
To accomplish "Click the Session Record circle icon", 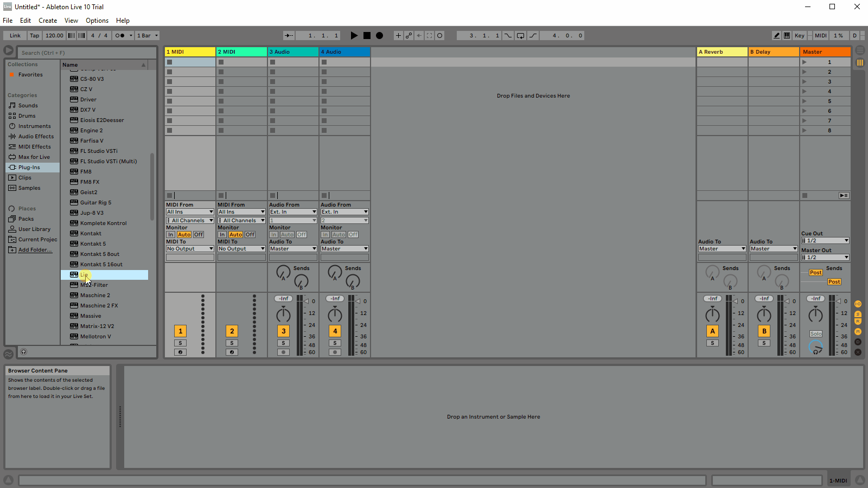I will click(440, 36).
